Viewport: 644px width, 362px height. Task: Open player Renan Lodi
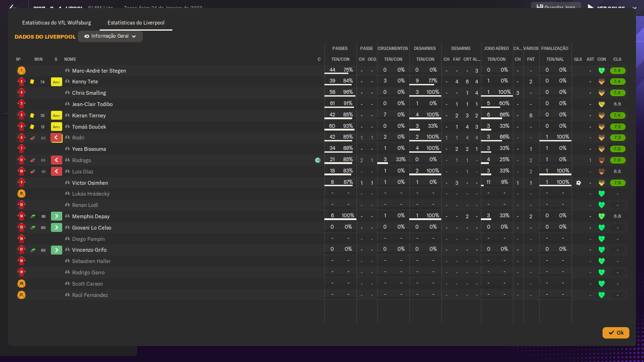click(86, 205)
